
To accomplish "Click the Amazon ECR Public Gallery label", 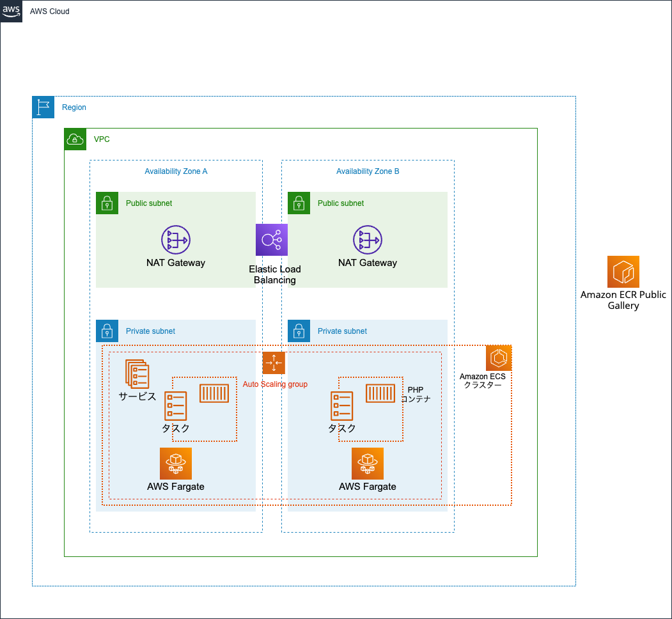I will click(623, 300).
